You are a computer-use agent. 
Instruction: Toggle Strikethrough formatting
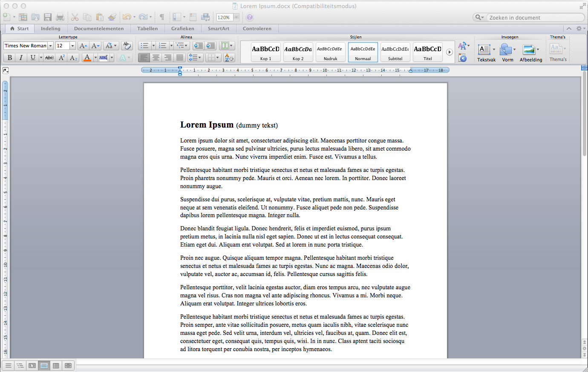pyautogui.click(x=49, y=58)
